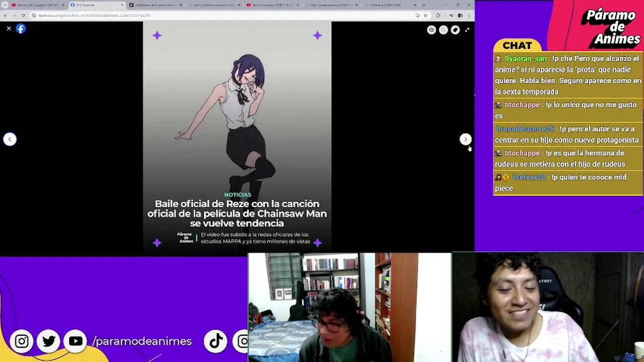
Task: Click the YouTube icon in overlay
Action: 76,341
